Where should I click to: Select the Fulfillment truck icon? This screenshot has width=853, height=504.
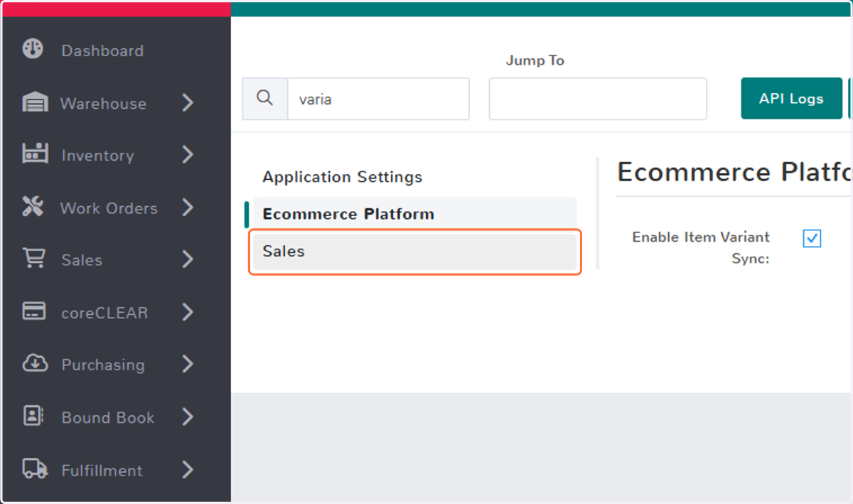tap(35, 468)
